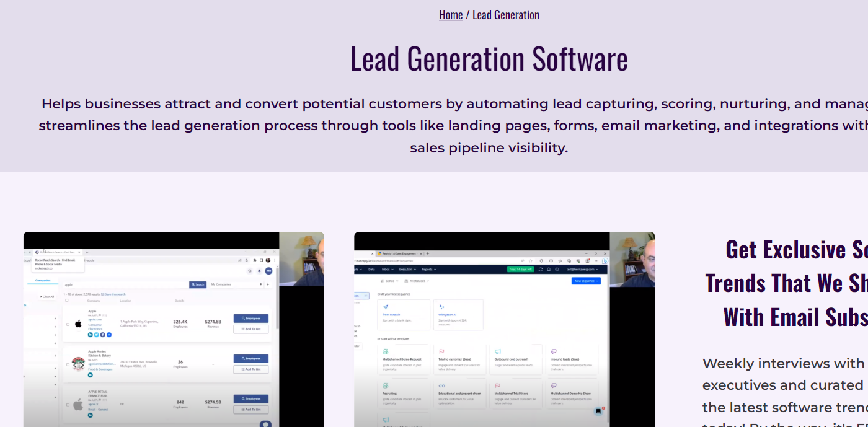This screenshot has height=427, width=868.
Task: Check the checkbox next to Apple
Action: coord(68,324)
